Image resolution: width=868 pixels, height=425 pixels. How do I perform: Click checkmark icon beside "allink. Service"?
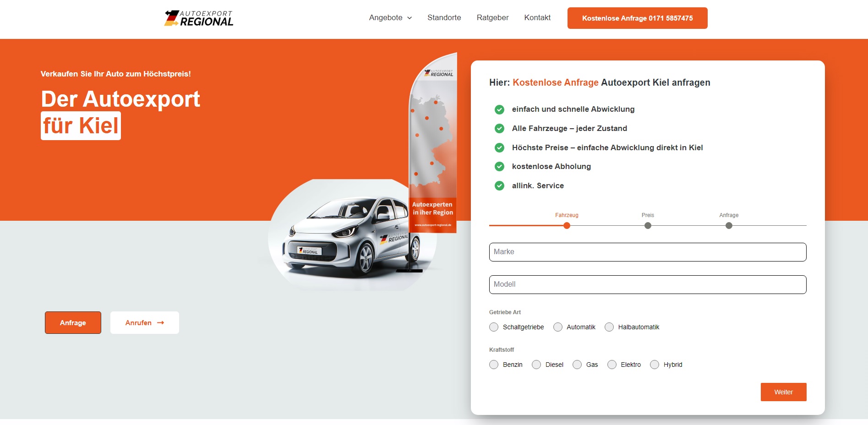[x=499, y=186]
